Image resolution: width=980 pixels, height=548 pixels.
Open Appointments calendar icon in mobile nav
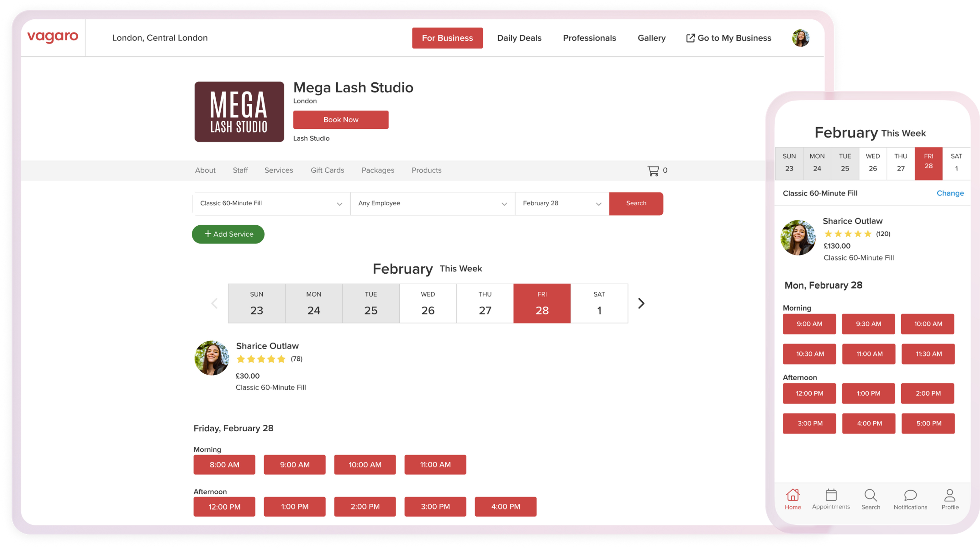[x=831, y=495]
